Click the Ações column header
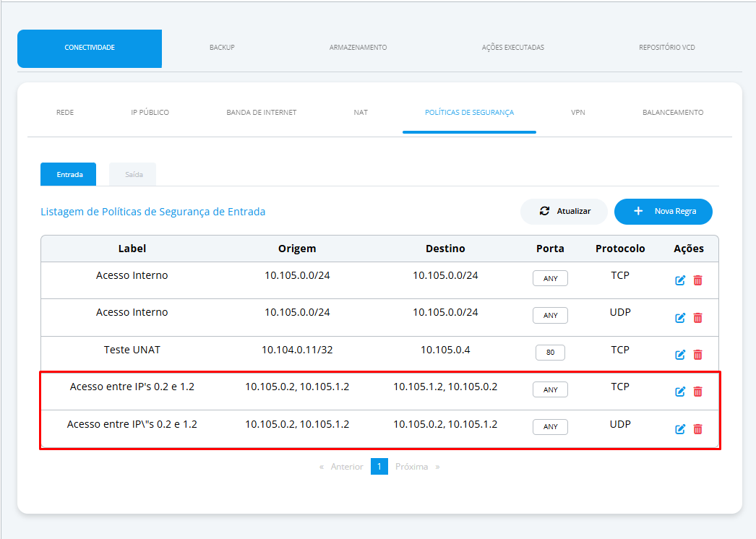The image size is (756, 539). pos(689,249)
